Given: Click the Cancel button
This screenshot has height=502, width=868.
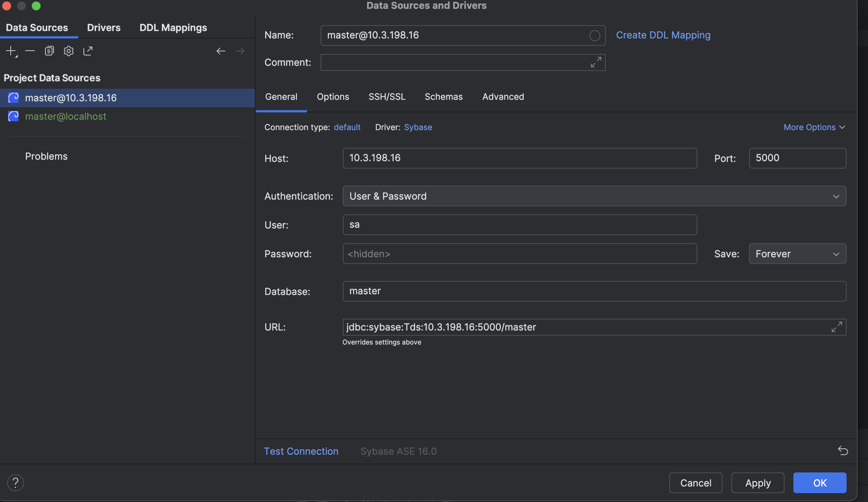Looking at the screenshot, I should click(696, 483).
